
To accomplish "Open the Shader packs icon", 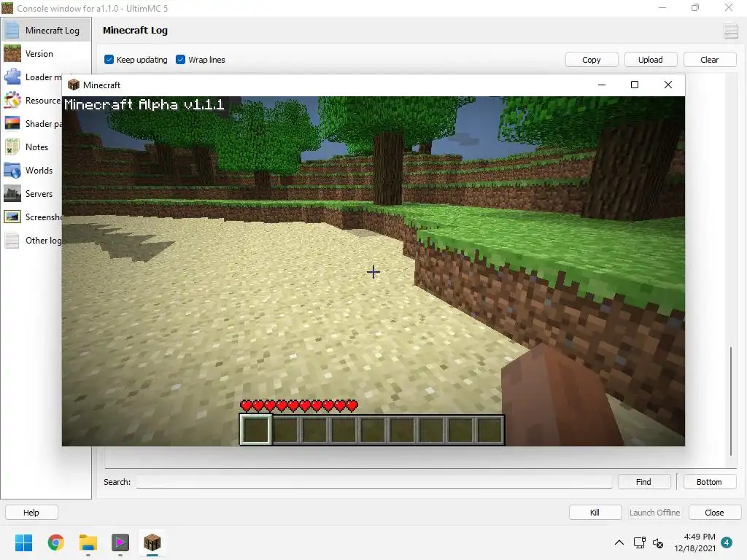I will [x=12, y=123].
